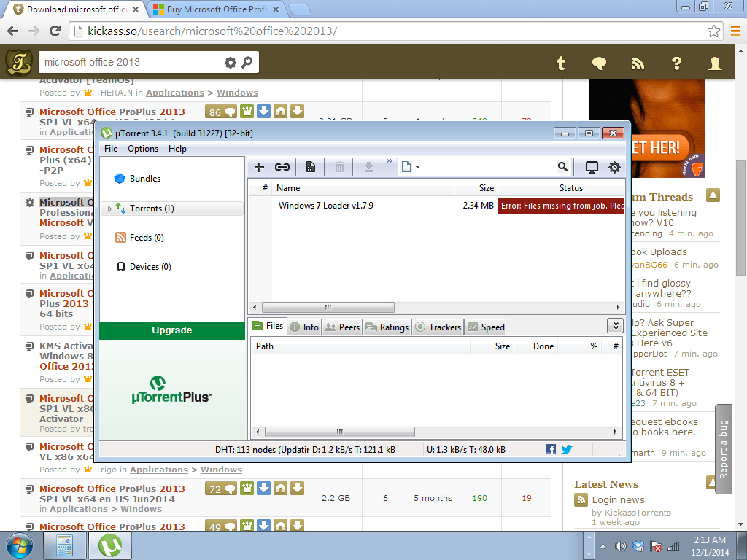Click the uTorrent icon in Windows taskbar

pos(110,545)
